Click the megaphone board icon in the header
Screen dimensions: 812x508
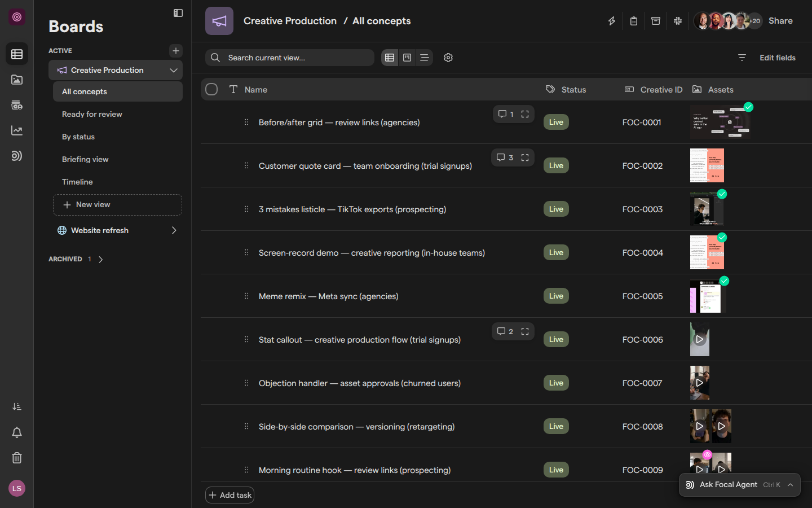coord(219,21)
